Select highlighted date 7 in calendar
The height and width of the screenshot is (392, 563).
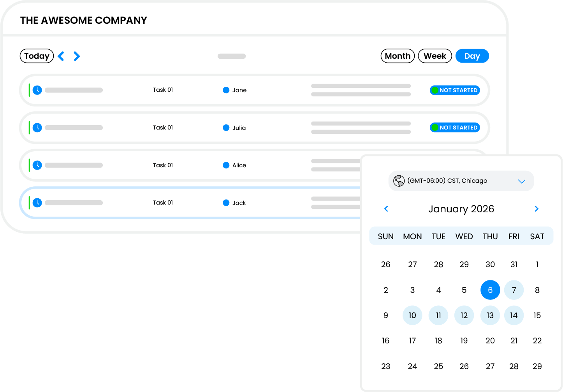pyautogui.click(x=514, y=290)
